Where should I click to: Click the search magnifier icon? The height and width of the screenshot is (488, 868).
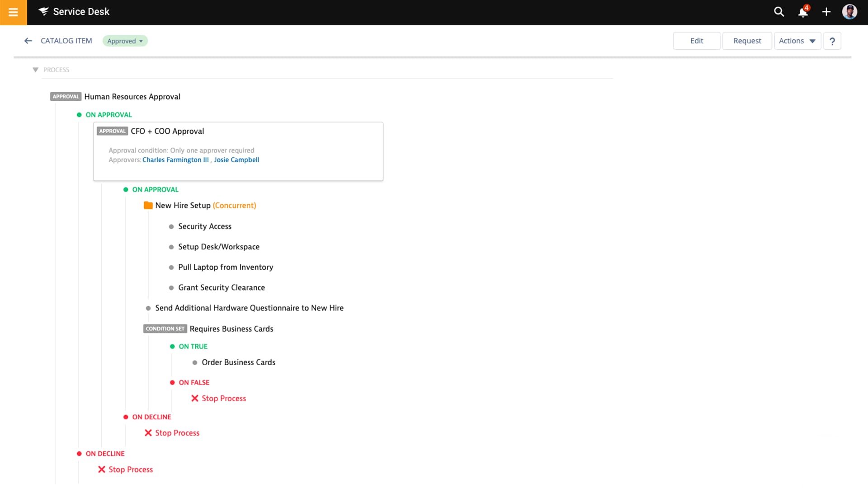coord(778,12)
